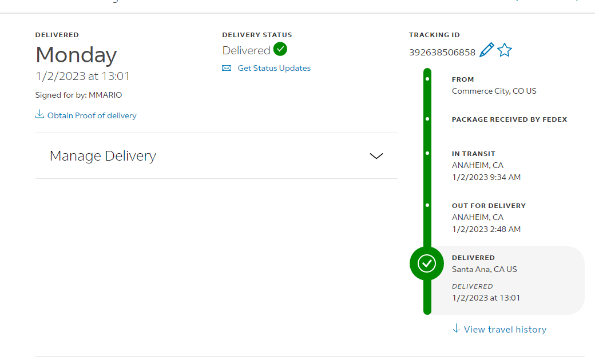595x364 pixels.
Task: Click the down arrow beside View travel history
Action: pyautogui.click(x=456, y=329)
